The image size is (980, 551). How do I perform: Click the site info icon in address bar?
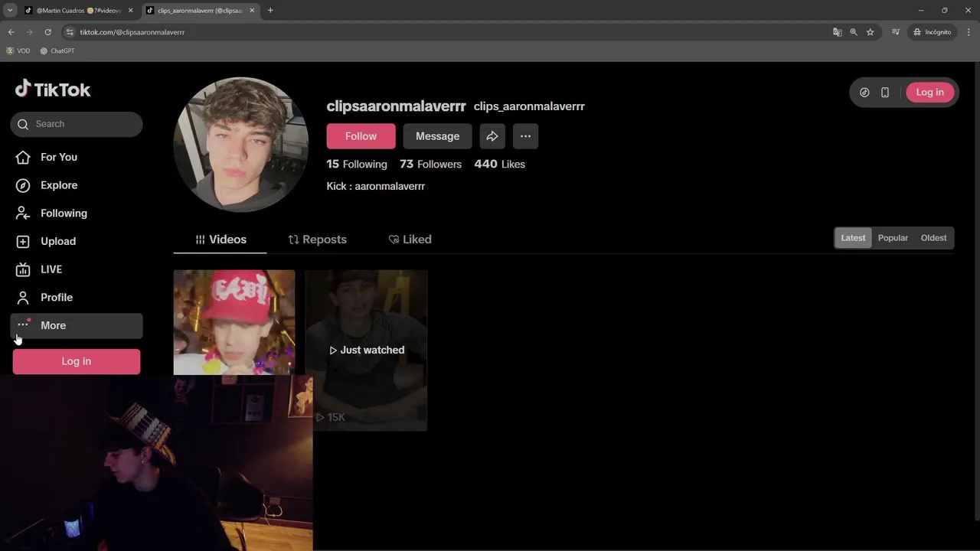click(x=70, y=32)
